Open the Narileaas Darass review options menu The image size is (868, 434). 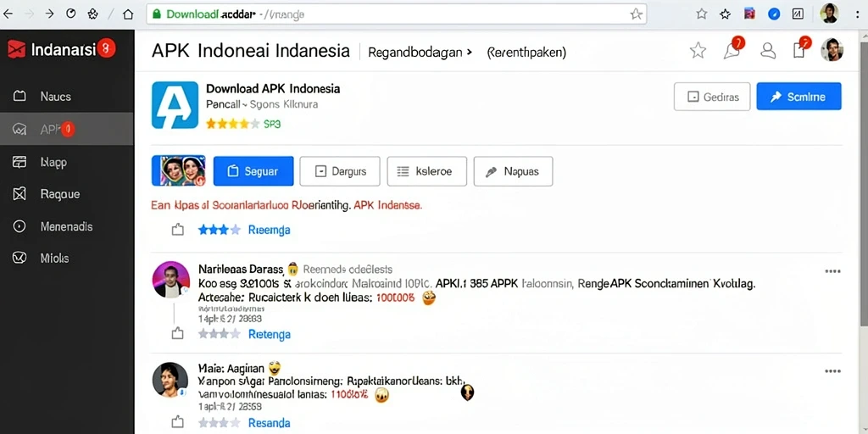pyautogui.click(x=832, y=271)
